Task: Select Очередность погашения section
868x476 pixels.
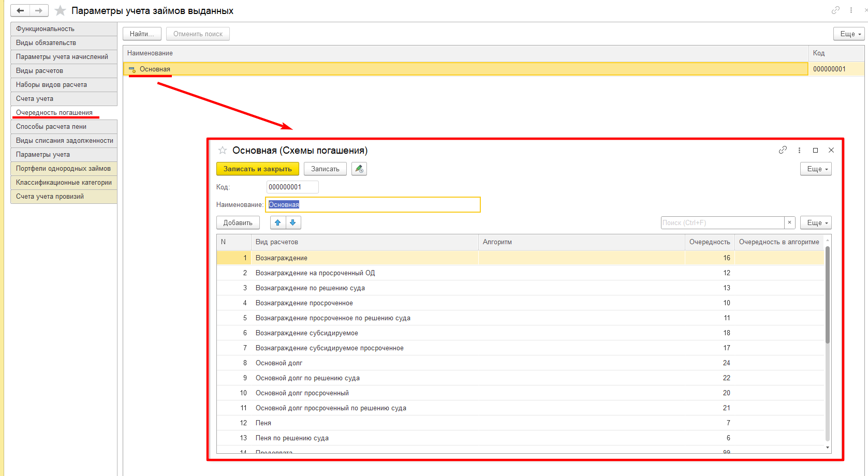Action: coord(64,113)
